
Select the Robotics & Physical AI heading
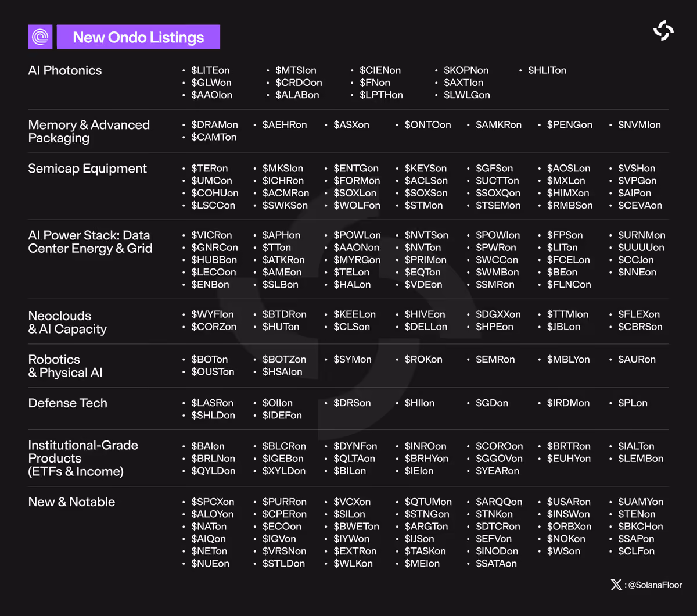tap(65, 366)
